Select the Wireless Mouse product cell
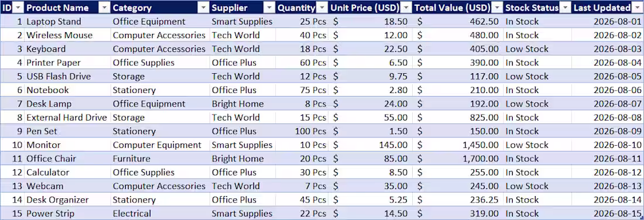The image size is (644, 220). (67, 35)
